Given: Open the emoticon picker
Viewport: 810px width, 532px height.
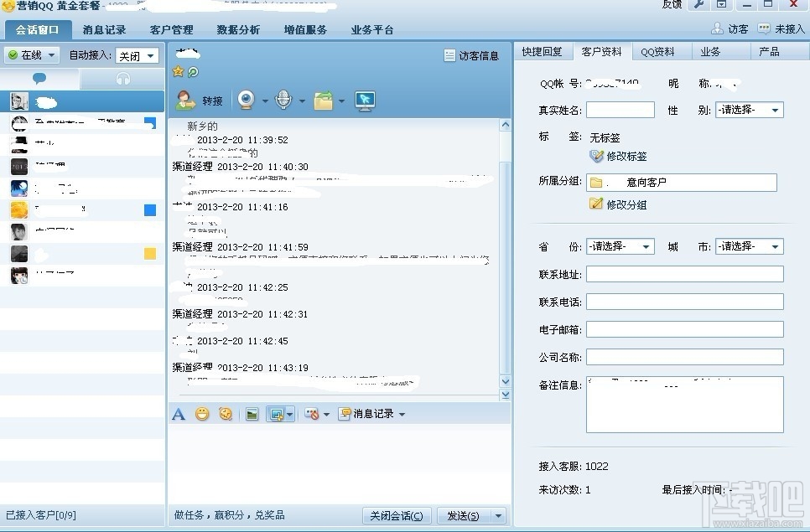Looking at the screenshot, I should click(202, 413).
